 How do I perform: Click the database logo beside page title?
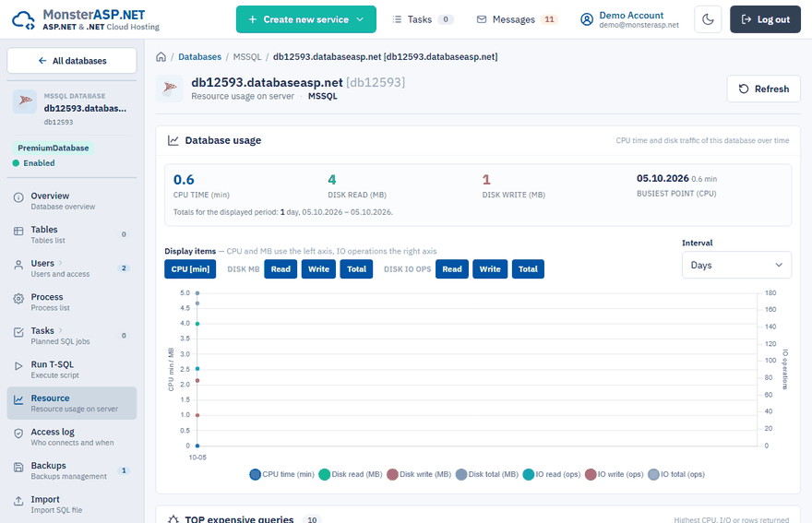point(170,89)
